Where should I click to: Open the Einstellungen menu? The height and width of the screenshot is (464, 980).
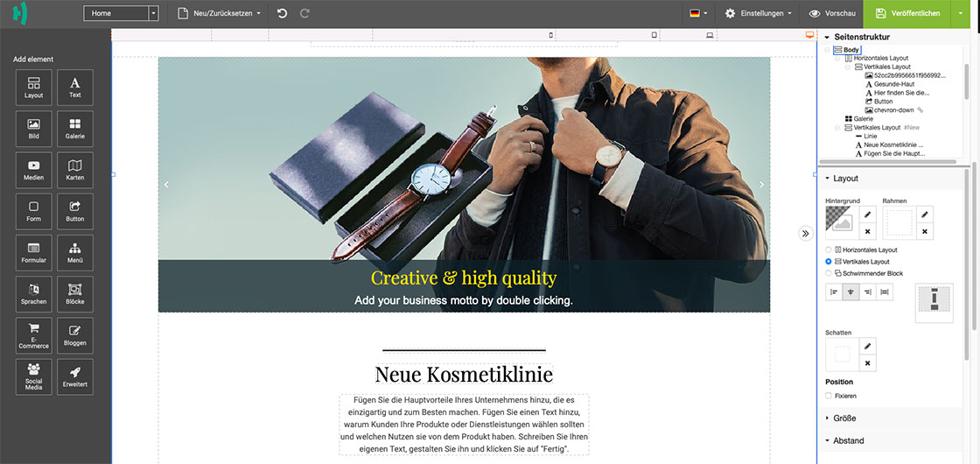[759, 13]
